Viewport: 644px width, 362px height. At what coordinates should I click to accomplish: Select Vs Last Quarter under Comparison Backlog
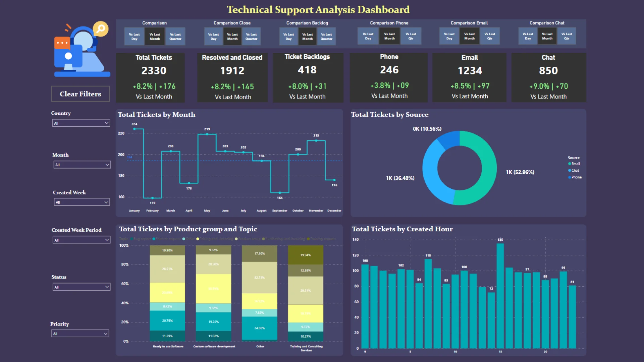click(326, 37)
